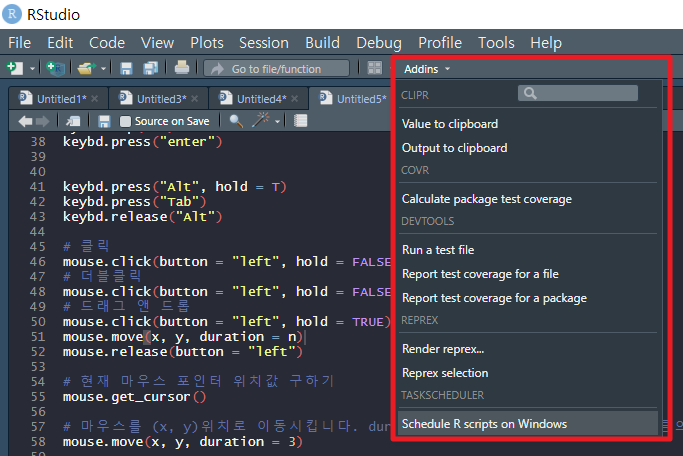Toggle the Source on Save checkbox
This screenshot has width=683, height=456.
[x=125, y=121]
